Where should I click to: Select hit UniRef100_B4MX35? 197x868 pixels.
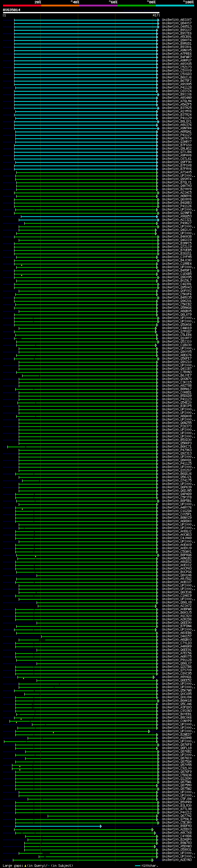(177, 297)
